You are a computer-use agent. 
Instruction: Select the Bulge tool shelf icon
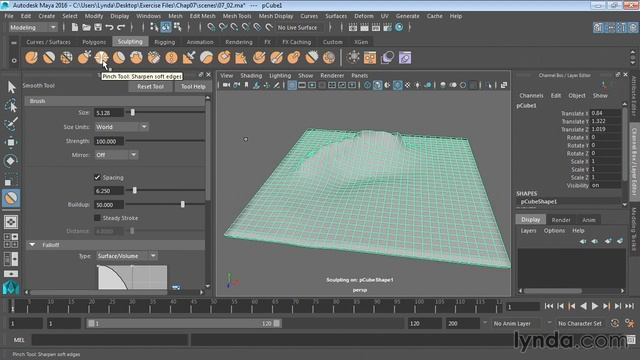point(294,58)
